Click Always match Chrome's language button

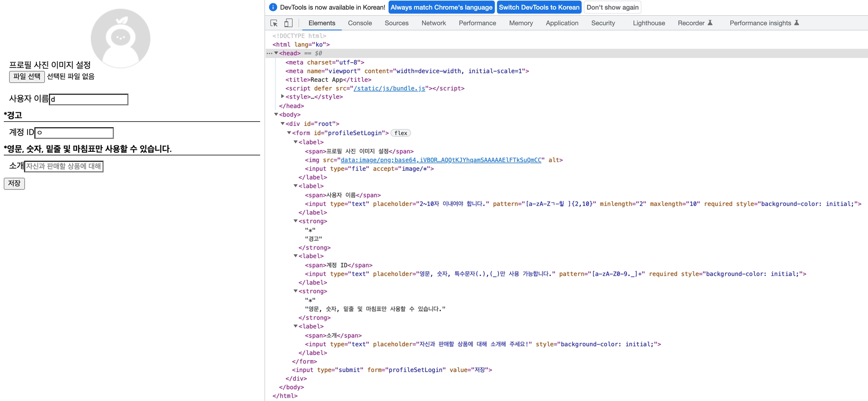[441, 7]
